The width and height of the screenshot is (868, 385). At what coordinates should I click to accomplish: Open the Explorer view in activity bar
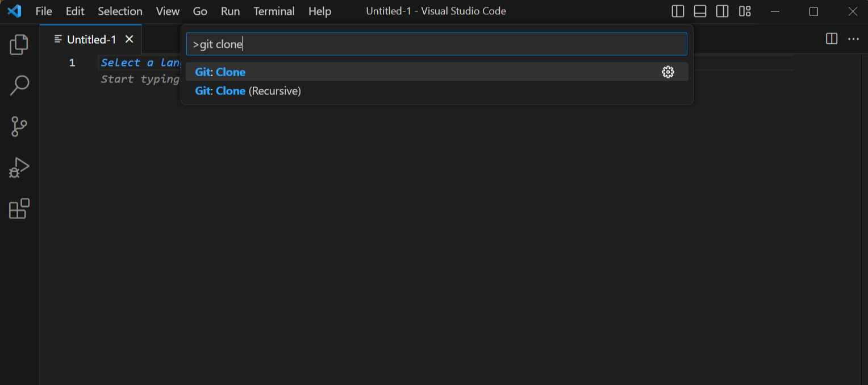coord(19,44)
